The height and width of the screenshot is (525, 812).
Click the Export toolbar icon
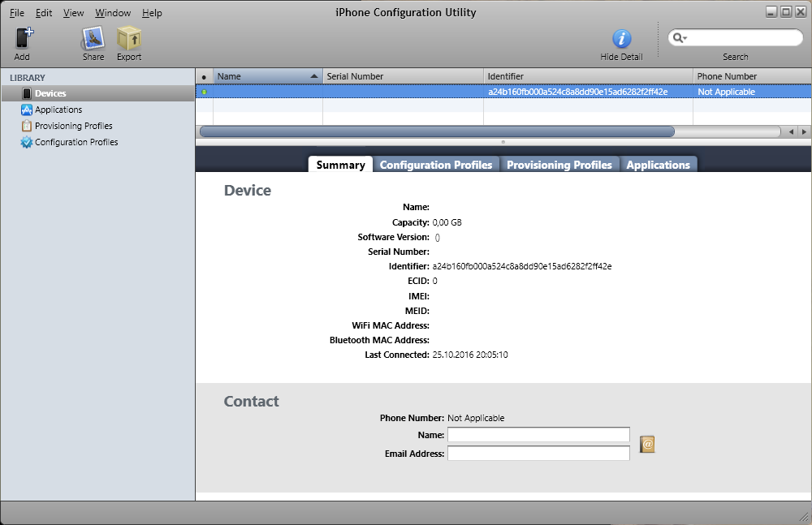click(x=128, y=38)
